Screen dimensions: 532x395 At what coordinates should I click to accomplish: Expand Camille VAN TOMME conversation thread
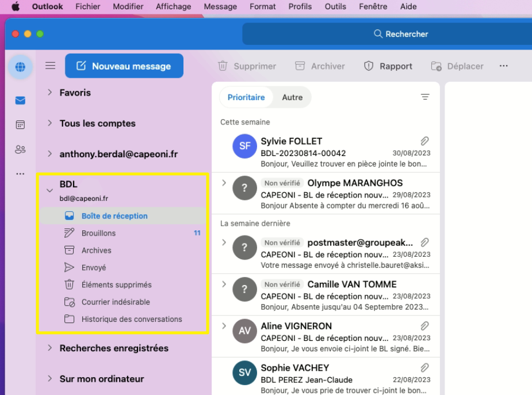(x=224, y=284)
